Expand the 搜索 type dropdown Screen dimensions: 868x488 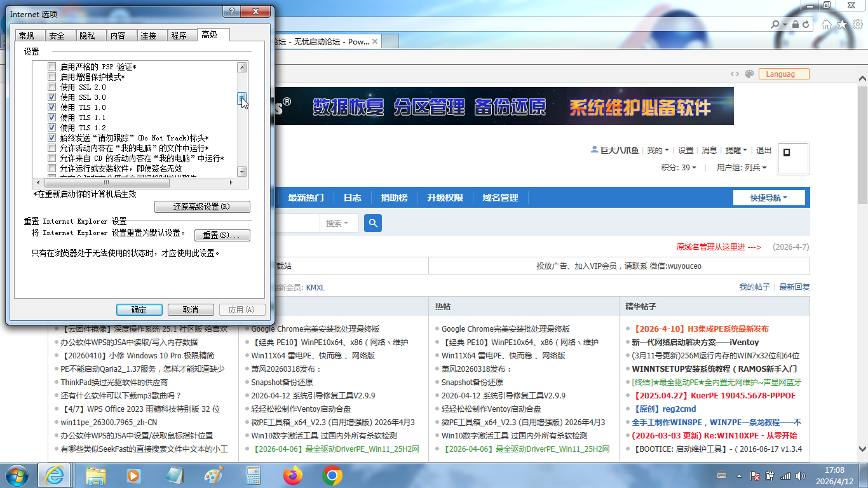(x=338, y=223)
